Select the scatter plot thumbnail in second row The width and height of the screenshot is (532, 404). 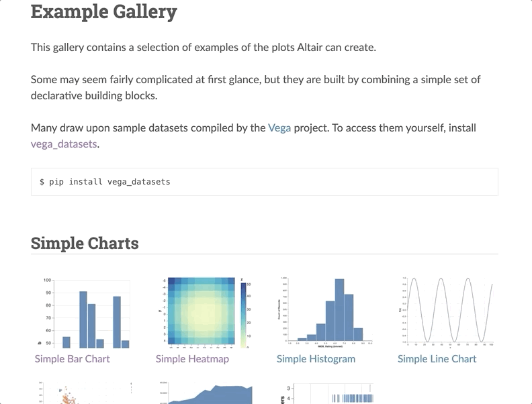coord(83,393)
